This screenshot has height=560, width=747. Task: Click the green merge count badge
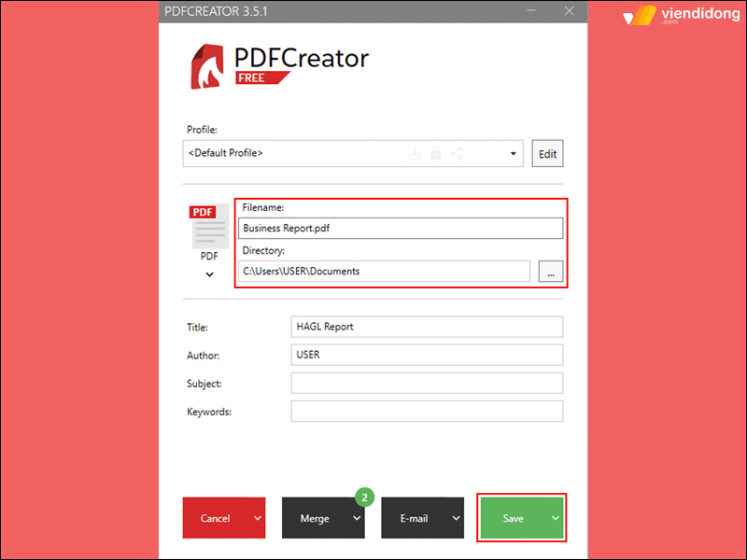click(x=364, y=497)
